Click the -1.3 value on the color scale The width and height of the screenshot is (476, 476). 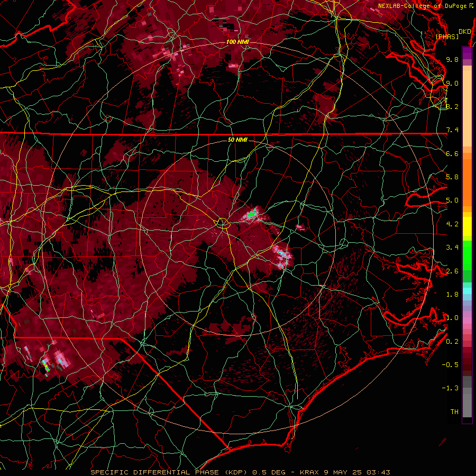point(450,388)
